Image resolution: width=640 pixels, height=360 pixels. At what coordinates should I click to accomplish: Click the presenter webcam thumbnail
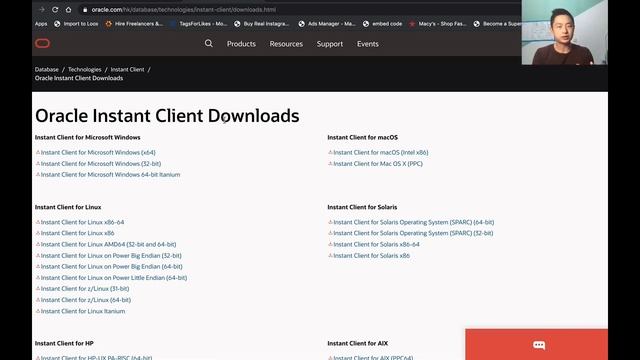pos(564,32)
